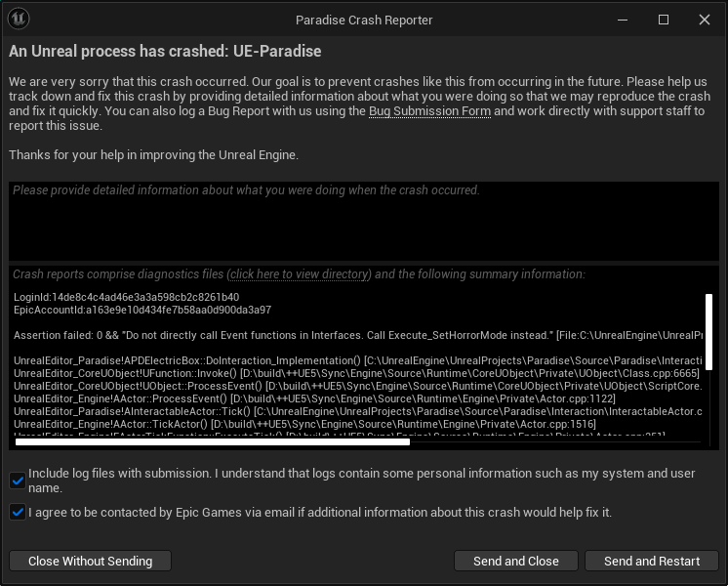728x586 pixels.
Task: Toggle agree to be contacted by Epic Games
Action: click(x=18, y=512)
